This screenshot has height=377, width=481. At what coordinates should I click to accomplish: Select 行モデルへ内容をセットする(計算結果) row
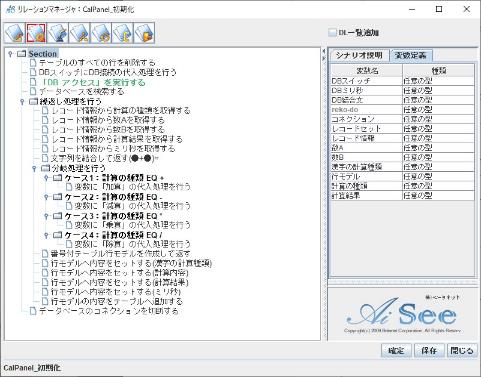pos(120,283)
